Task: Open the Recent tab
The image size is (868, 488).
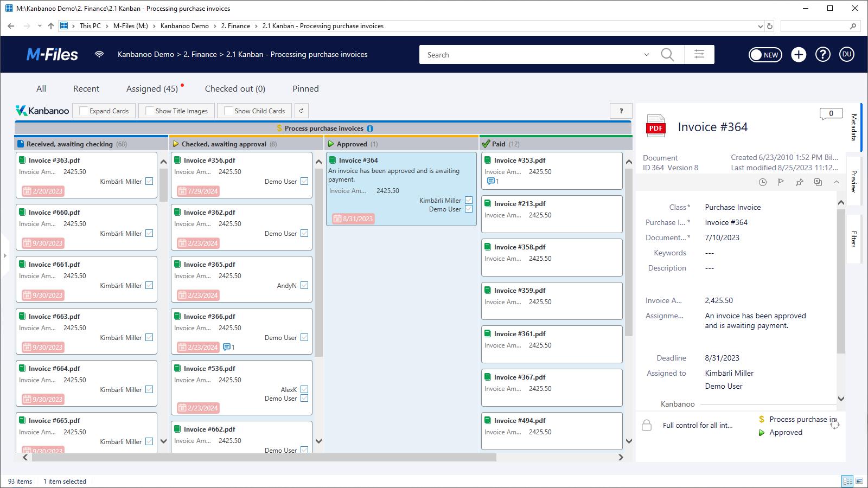Action: [x=86, y=89]
